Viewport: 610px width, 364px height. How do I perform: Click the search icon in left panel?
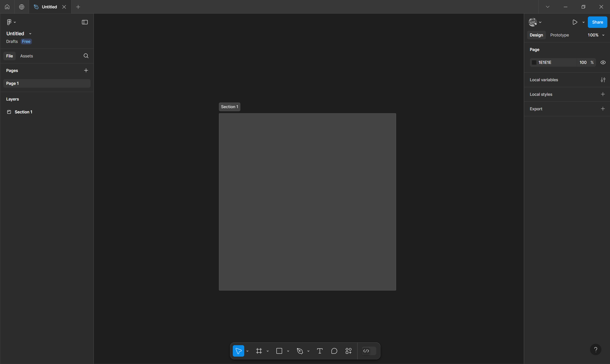[86, 56]
